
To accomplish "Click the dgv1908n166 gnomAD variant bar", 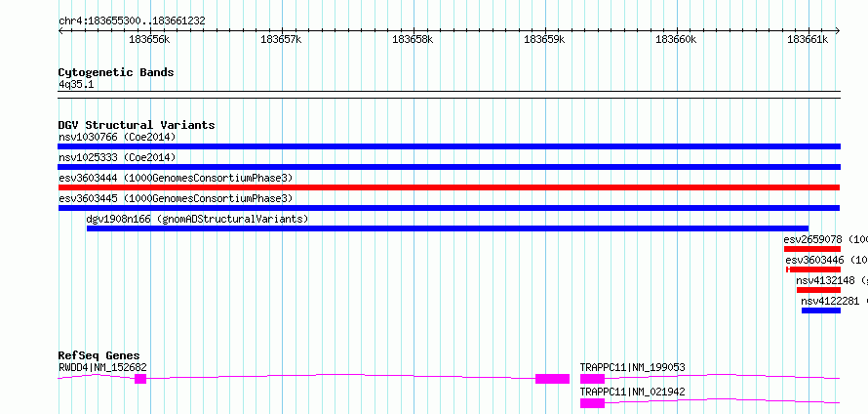I will pyautogui.click(x=448, y=228).
